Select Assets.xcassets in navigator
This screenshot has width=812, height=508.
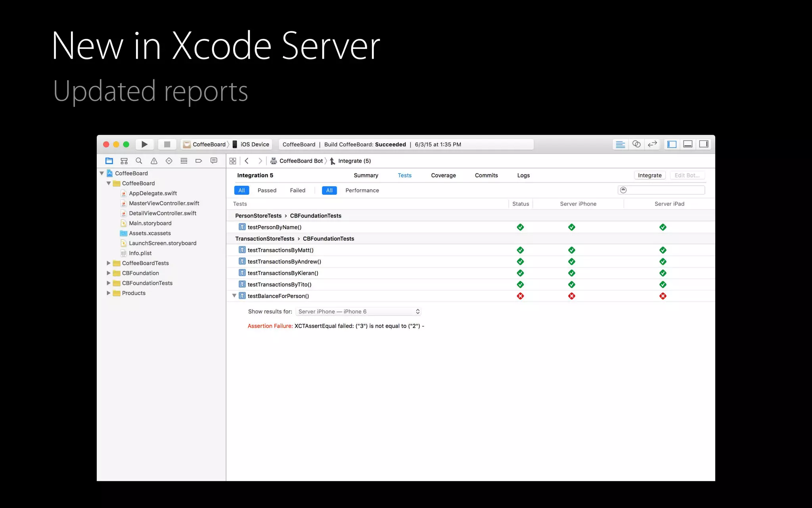[x=149, y=233]
